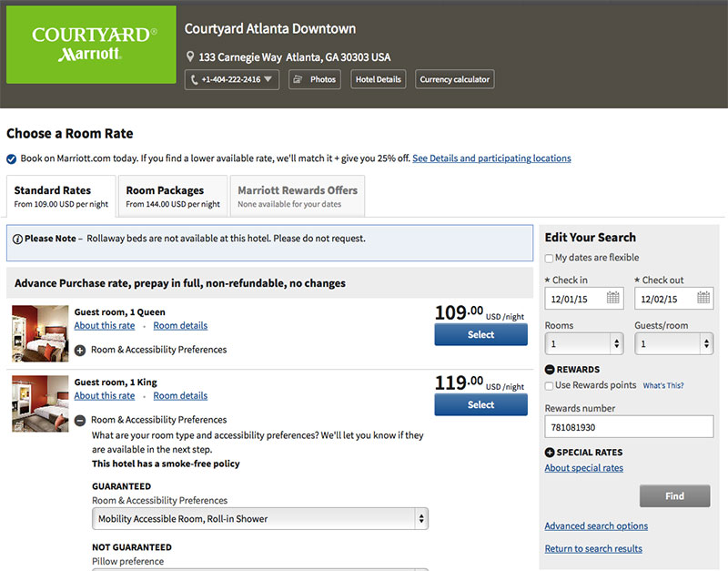
Task: Switch to the Marriott Rewards Offers tab
Action: [298, 196]
